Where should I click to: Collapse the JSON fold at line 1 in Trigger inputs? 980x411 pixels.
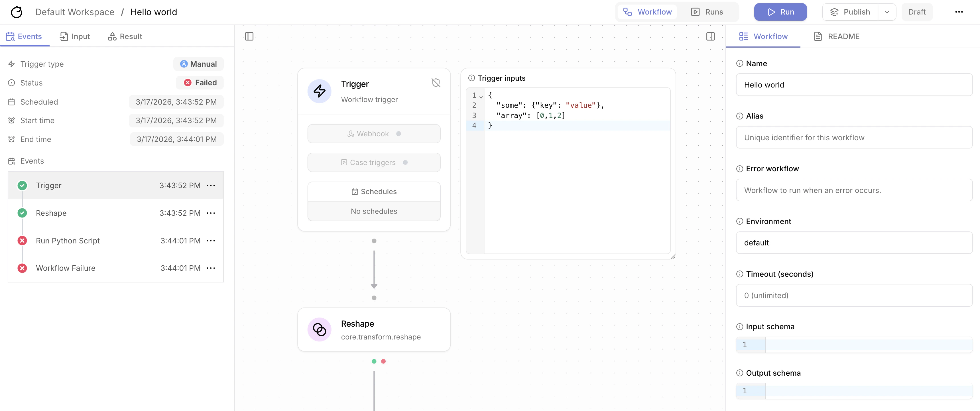click(x=481, y=96)
